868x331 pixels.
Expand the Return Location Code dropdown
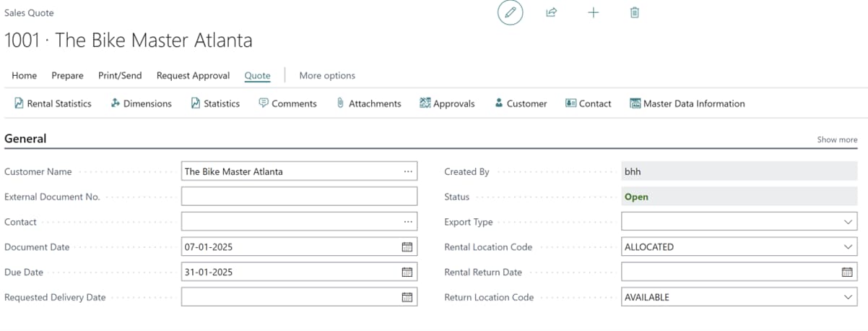click(848, 297)
